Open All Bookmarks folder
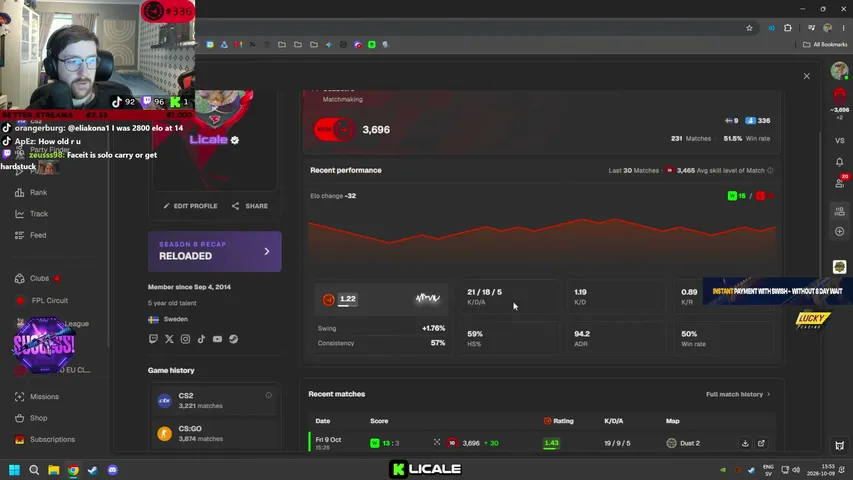The image size is (853, 480). pyautogui.click(x=825, y=45)
